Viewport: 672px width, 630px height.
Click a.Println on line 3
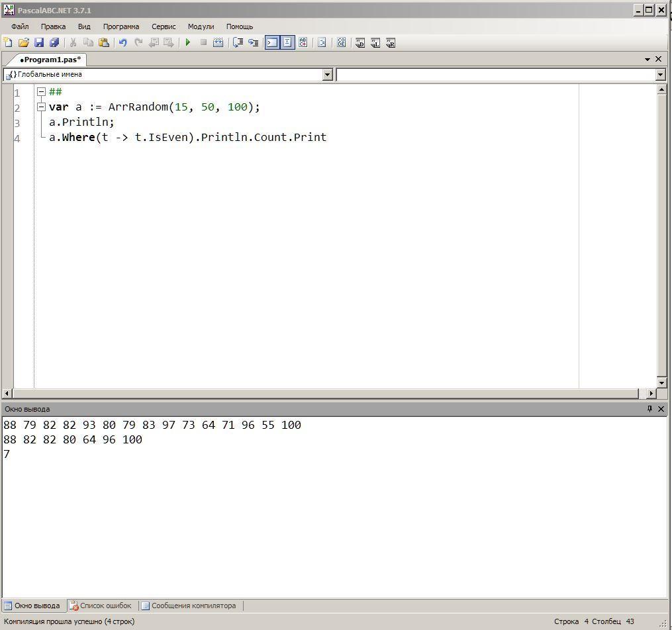coord(79,122)
